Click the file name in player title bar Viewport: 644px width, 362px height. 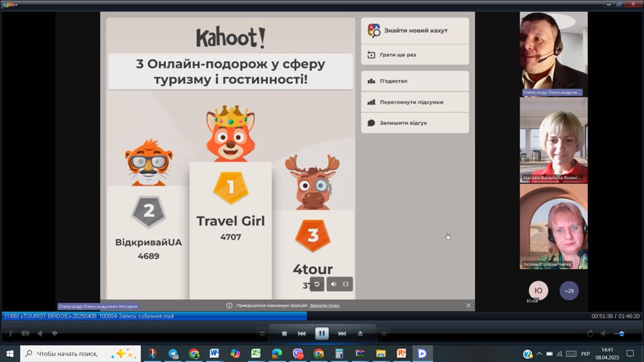point(89,316)
